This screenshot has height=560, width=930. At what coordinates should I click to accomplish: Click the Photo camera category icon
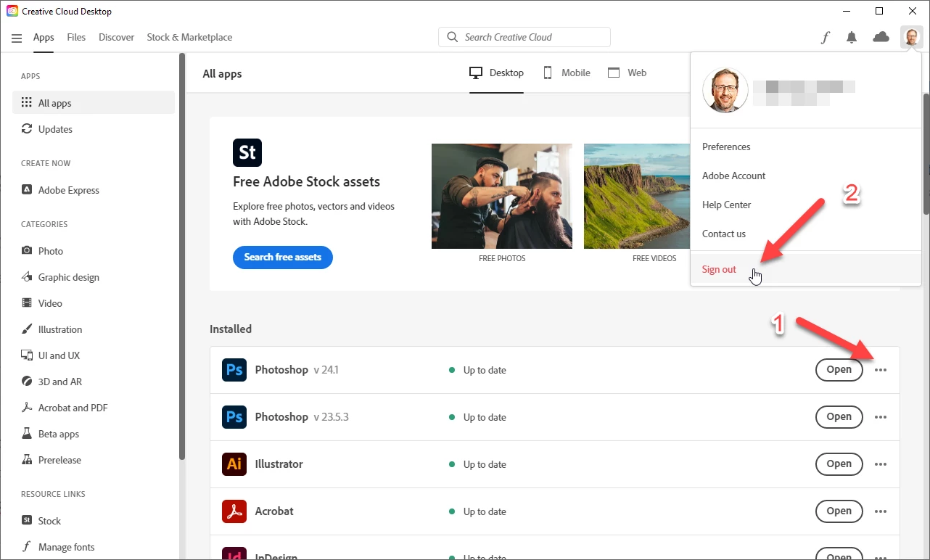tap(27, 251)
